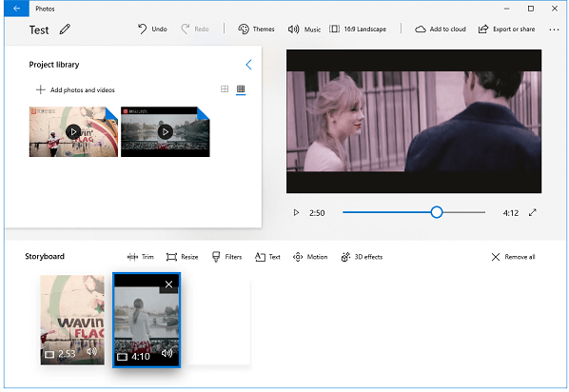Click the Storyboard heading
The height and width of the screenshot is (392, 569).
(45, 256)
